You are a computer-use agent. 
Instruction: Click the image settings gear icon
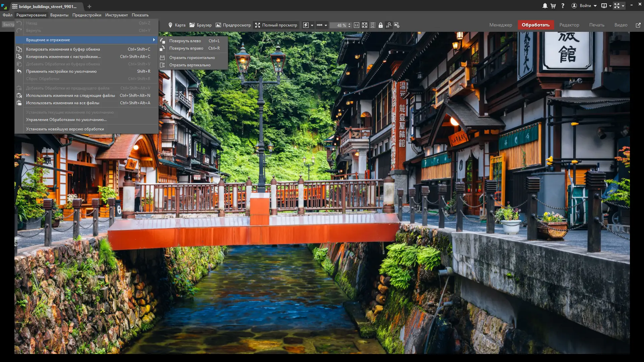(x=397, y=25)
